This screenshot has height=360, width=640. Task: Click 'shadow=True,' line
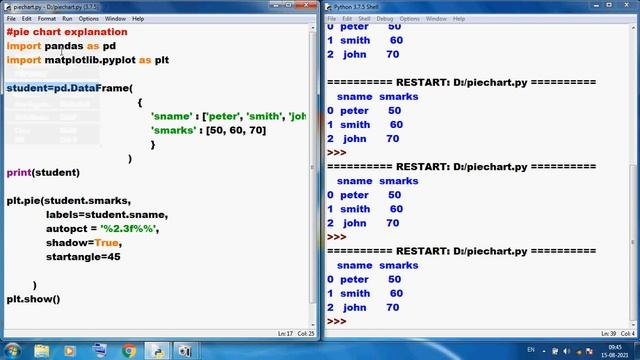[x=84, y=243]
